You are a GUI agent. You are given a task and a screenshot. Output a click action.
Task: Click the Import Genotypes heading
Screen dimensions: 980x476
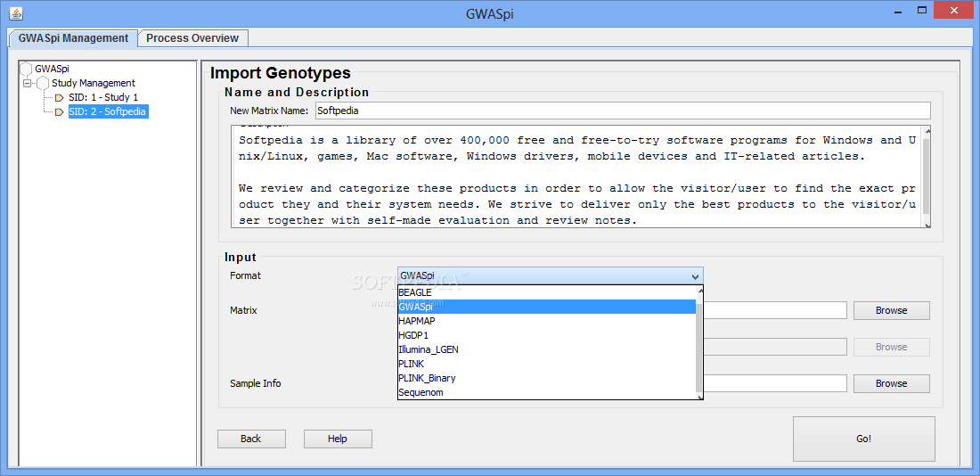pyautogui.click(x=281, y=73)
